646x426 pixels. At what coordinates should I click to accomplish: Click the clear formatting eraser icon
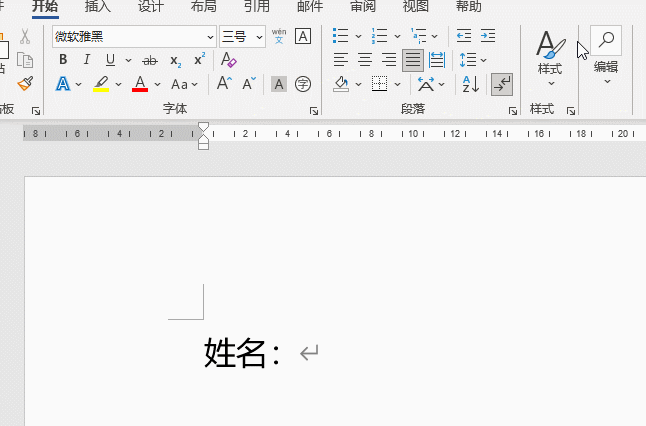coord(229,60)
